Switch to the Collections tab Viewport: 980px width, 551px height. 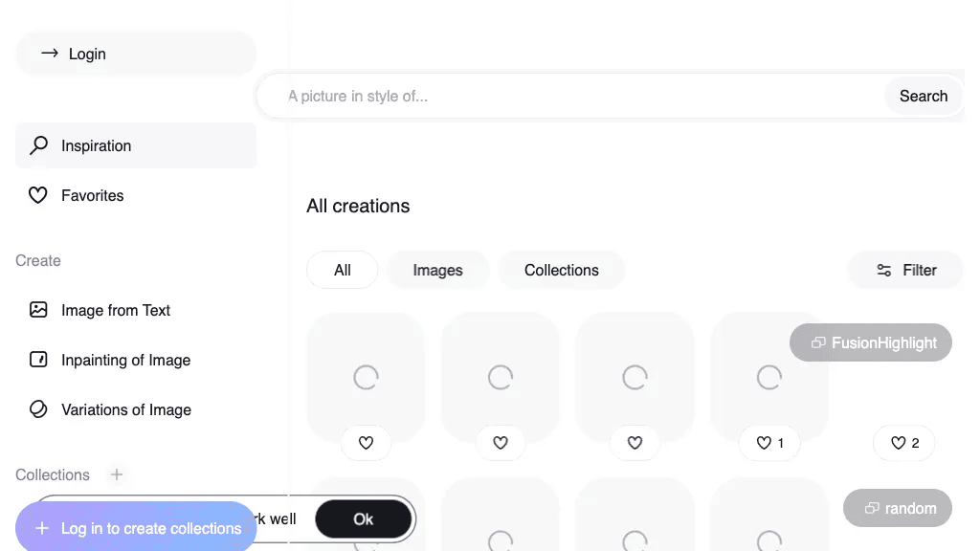[x=561, y=271]
